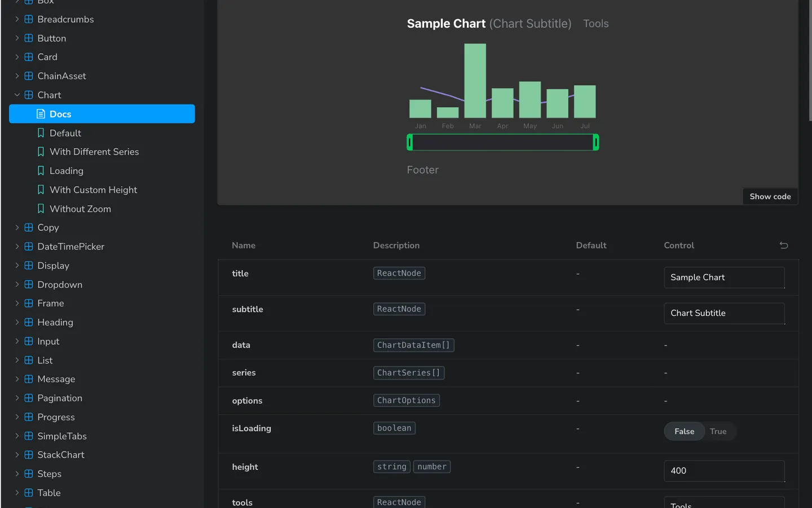The image size is (812, 508).
Task: Expand the StackChart tree chevron
Action: 17,455
